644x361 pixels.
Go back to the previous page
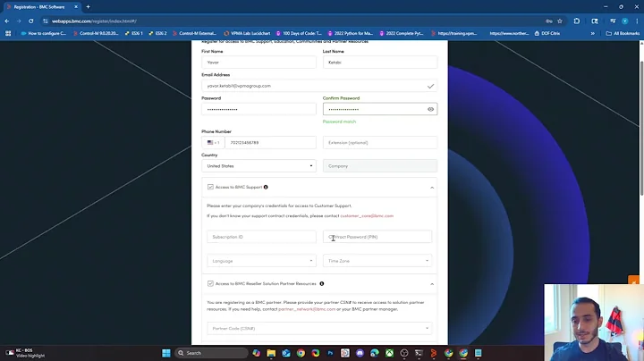7,21
